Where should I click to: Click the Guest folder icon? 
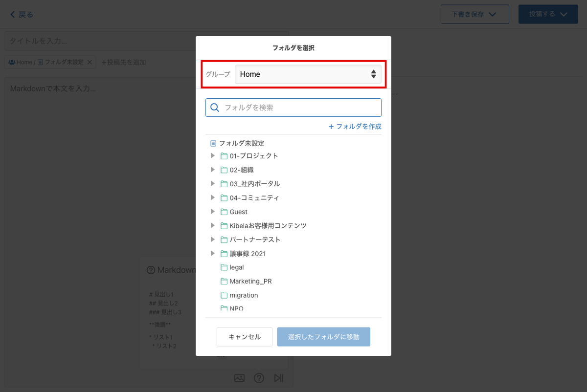click(x=224, y=212)
